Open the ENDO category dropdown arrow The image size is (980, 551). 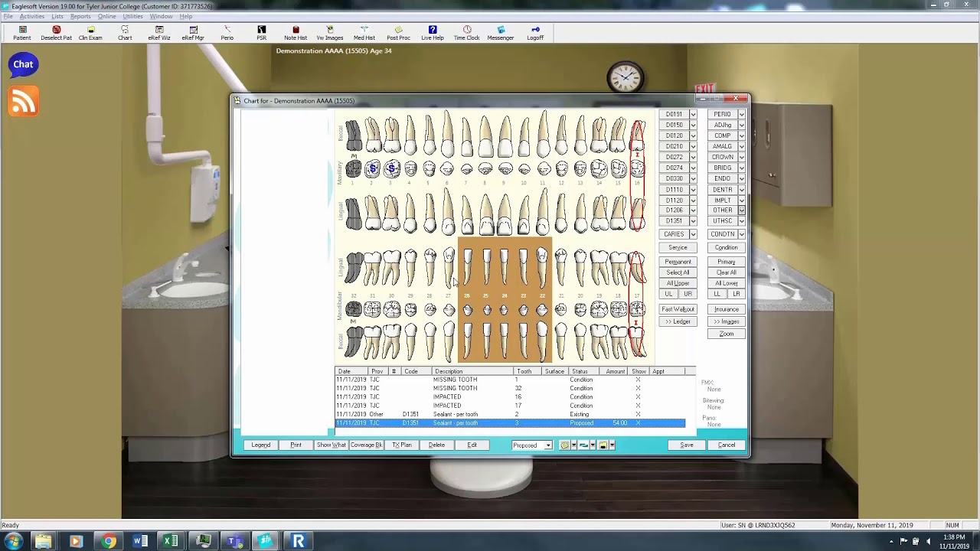pos(741,178)
